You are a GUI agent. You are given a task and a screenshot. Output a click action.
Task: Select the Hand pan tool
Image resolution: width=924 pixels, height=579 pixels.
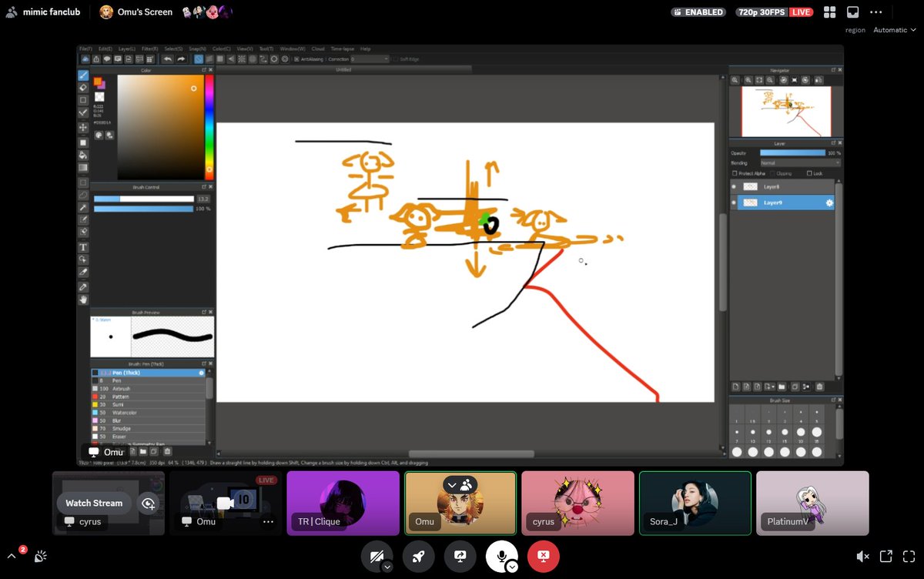(x=83, y=300)
